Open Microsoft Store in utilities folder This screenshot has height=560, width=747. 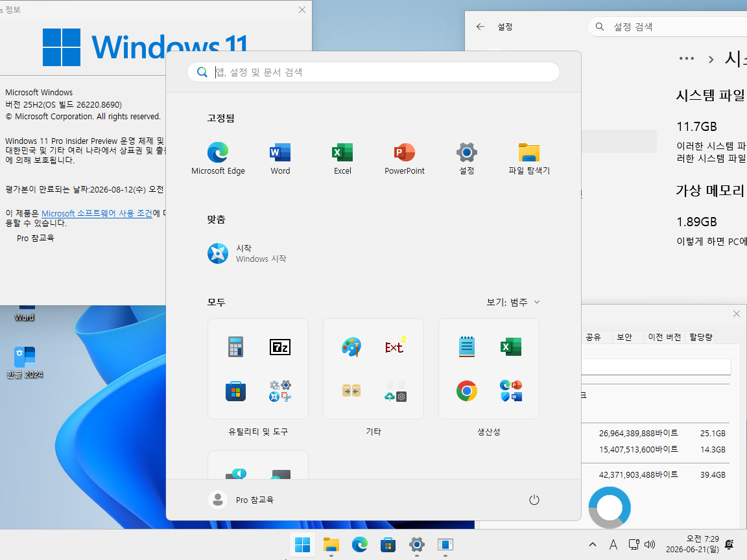235,391
